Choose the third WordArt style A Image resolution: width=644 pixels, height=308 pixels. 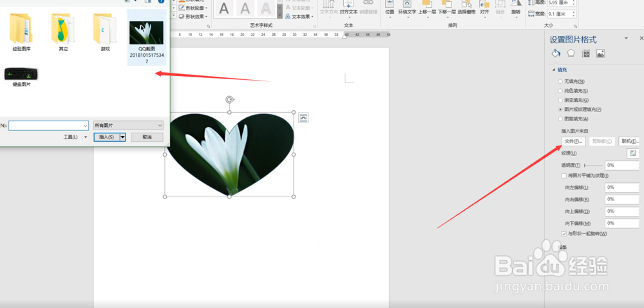pos(266,8)
